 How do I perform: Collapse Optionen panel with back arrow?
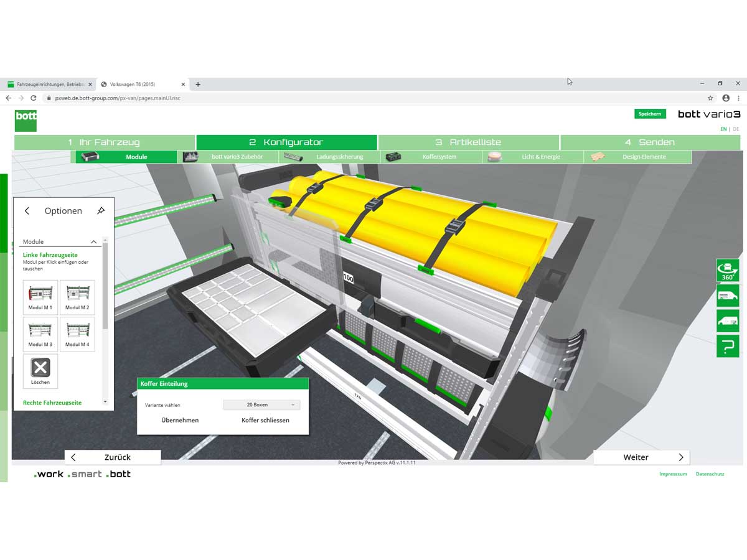tap(27, 211)
